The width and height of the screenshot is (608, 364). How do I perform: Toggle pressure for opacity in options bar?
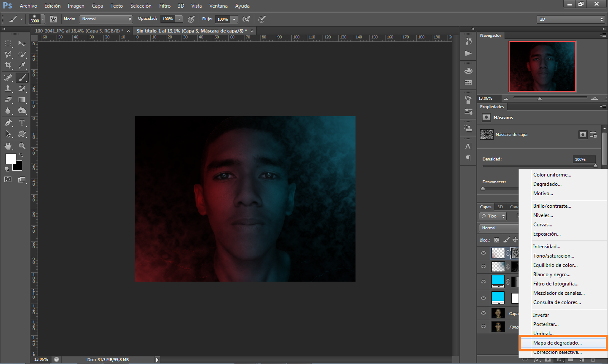(x=192, y=19)
